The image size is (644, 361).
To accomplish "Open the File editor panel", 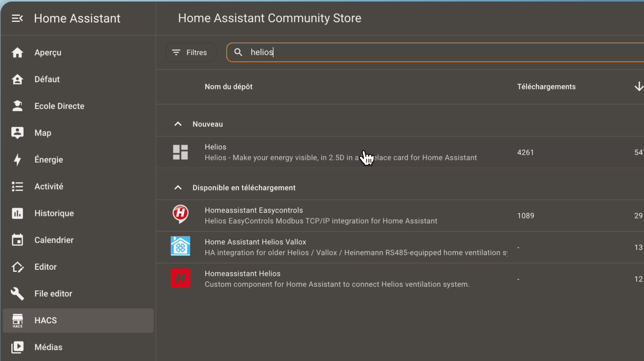I will click(x=78, y=294).
